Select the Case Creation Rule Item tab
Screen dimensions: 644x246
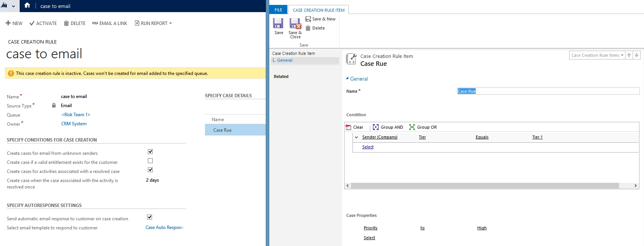pos(318,10)
